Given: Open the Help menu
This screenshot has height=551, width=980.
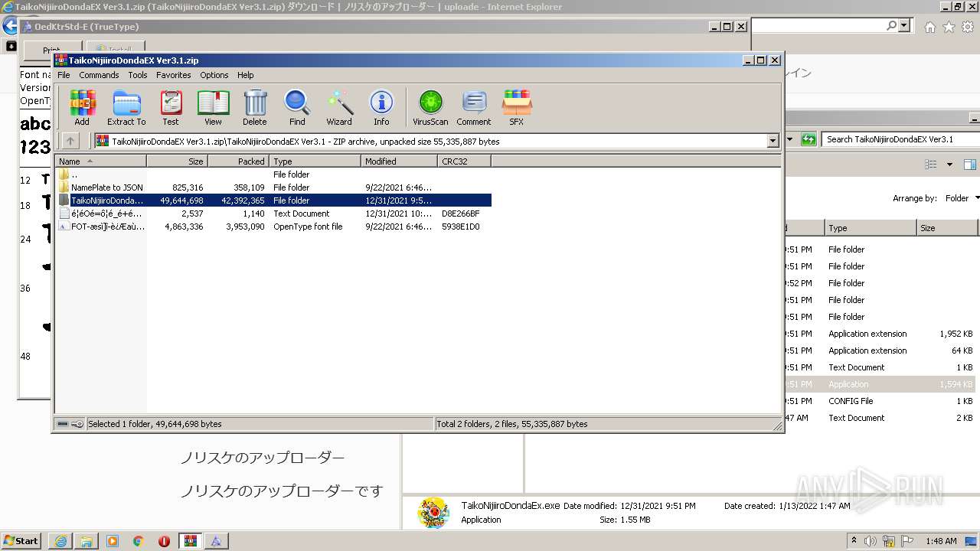Looking at the screenshot, I should click(x=246, y=75).
